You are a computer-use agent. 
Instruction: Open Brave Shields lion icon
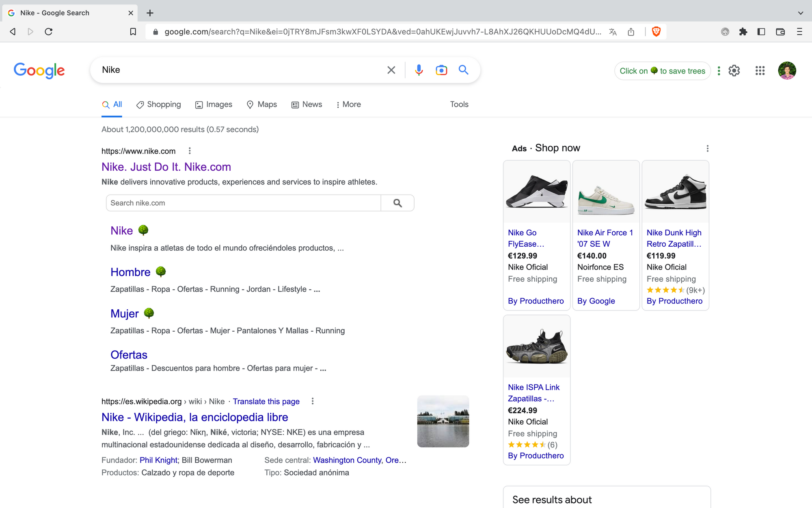pos(656,32)
